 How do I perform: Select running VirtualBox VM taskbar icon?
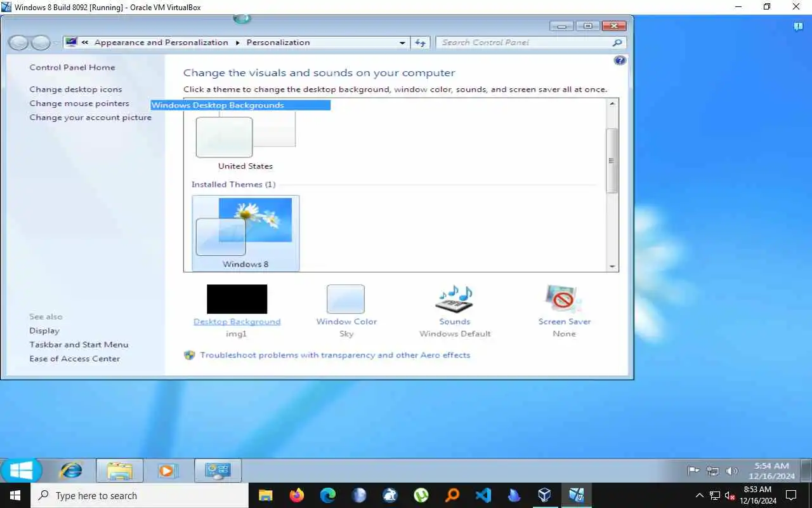(x=576, y=495)
